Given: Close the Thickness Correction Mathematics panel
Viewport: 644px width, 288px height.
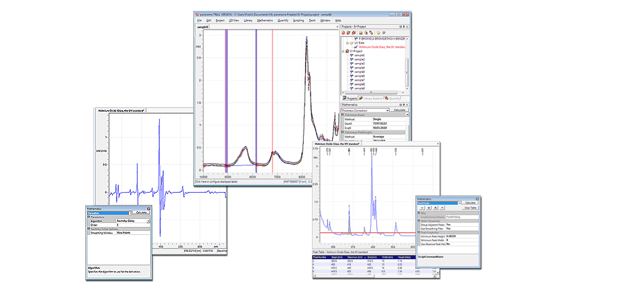Looking at the screenshot, I should [407, 105].
